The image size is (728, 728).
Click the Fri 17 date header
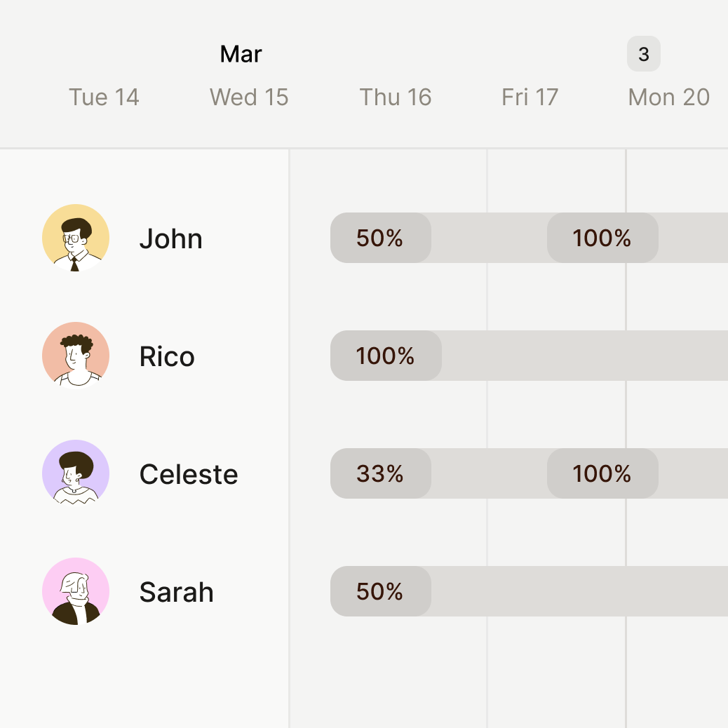coord(530,97)
